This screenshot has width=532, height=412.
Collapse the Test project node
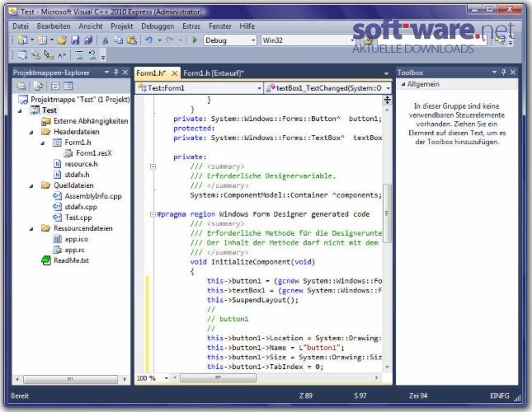[20, 110]
